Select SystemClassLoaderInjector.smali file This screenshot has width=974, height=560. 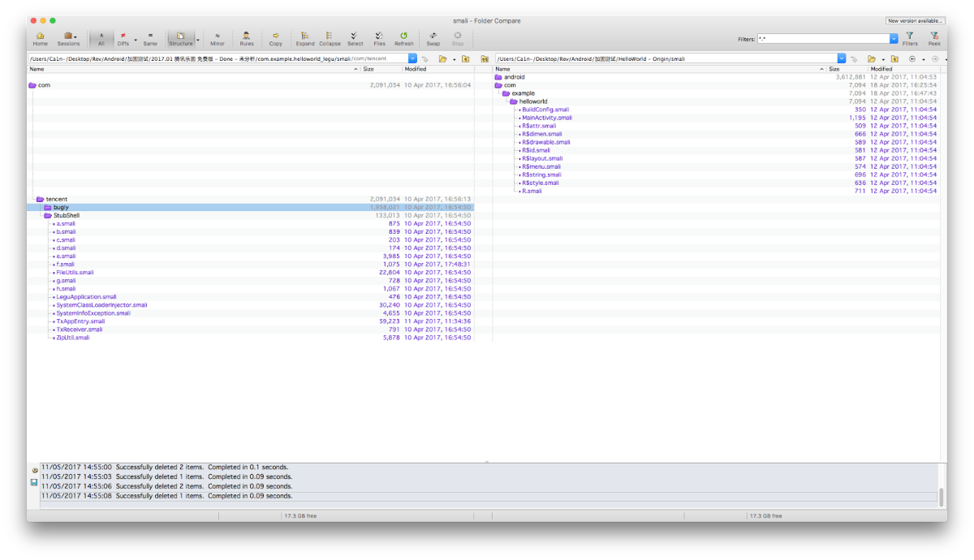click(x=101, y=304)
